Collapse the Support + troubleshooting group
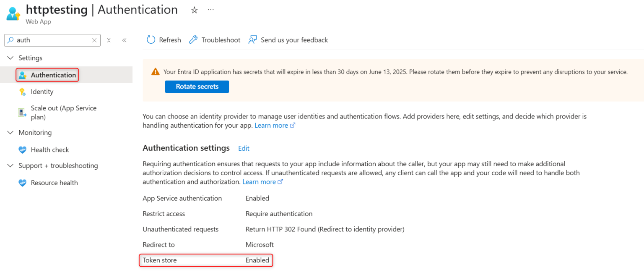 (x=10, y=166)
